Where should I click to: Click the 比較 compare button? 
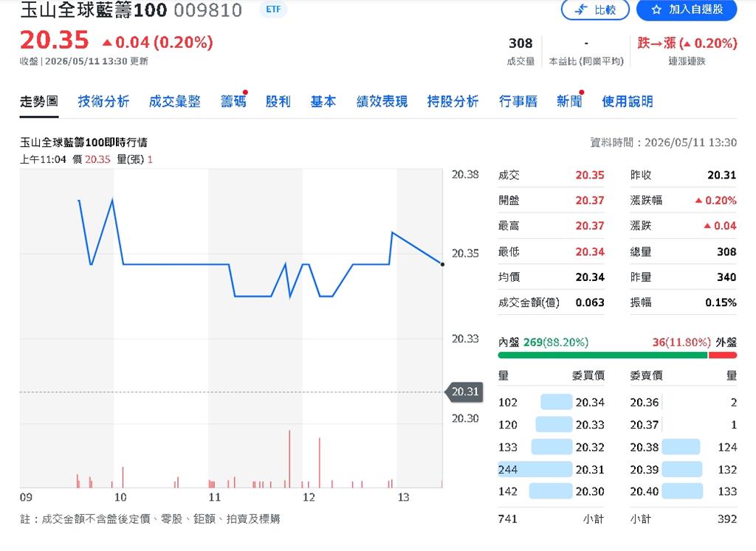click(x=595, y=10)
